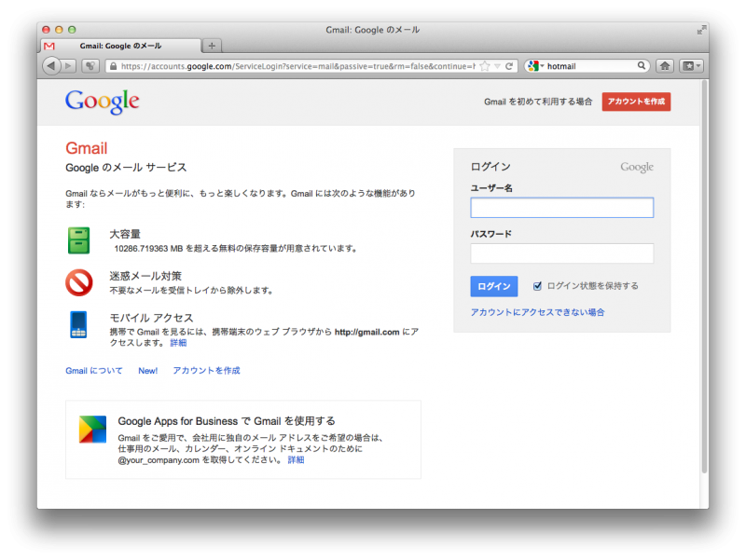This screenshot has width=746, height=560.
Task: Toggle ログイン状態を保持する checkbox
Action: pyautogui.click(x=537, y=286)
